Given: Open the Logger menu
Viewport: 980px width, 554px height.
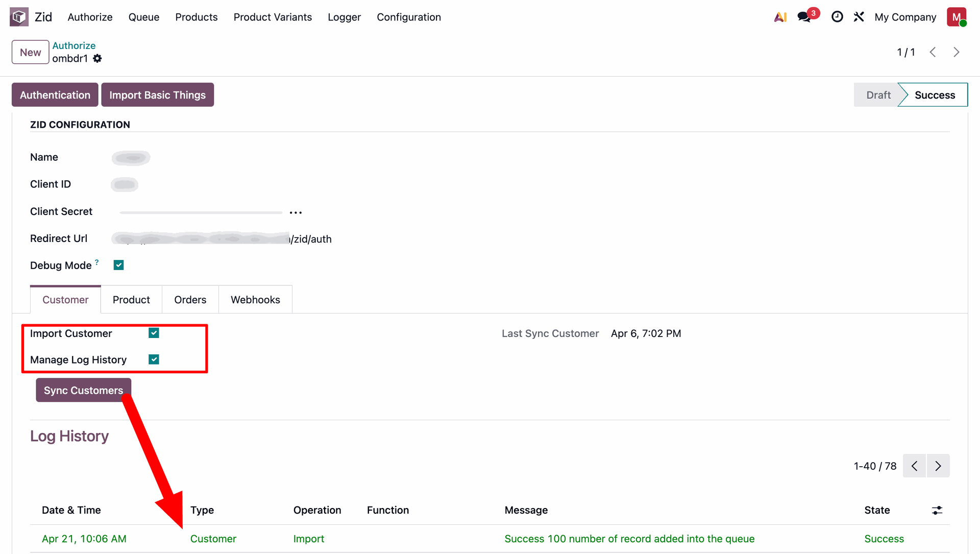Looking at the screenshot, I should pyautogui.click(x=344, y=17).
